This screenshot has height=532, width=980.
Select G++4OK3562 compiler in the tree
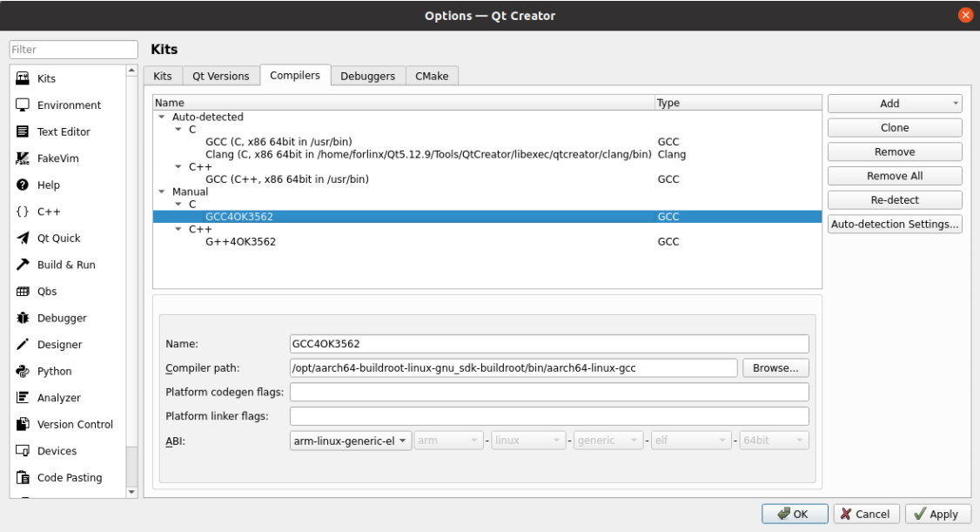point(241,242)
